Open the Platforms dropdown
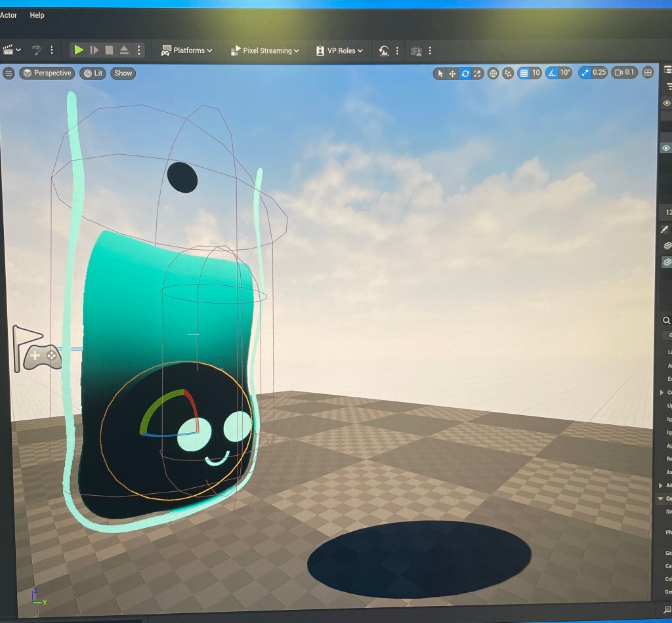Screen dimensions: 672x623 [x=187, y=50]
